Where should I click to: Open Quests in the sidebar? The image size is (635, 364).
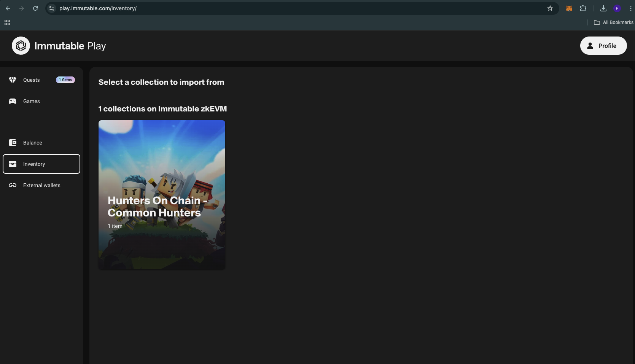point(41,80)
